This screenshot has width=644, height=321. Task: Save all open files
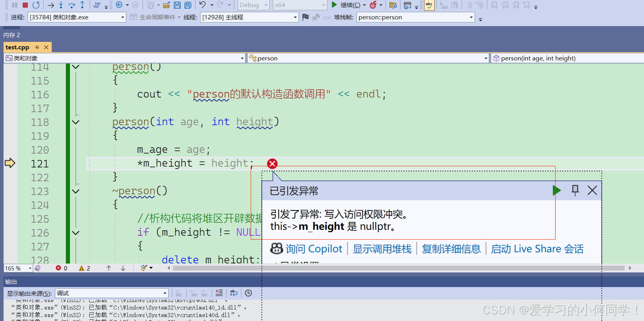point(188,5)
